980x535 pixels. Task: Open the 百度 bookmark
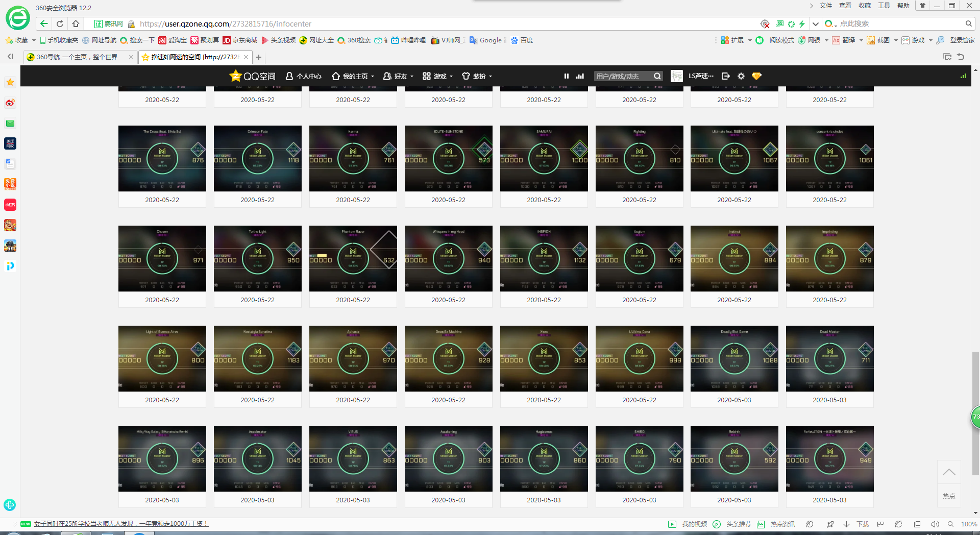522,40
